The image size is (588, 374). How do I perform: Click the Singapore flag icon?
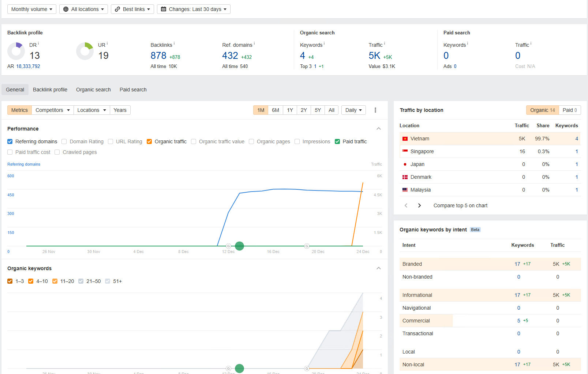(405, 151)
